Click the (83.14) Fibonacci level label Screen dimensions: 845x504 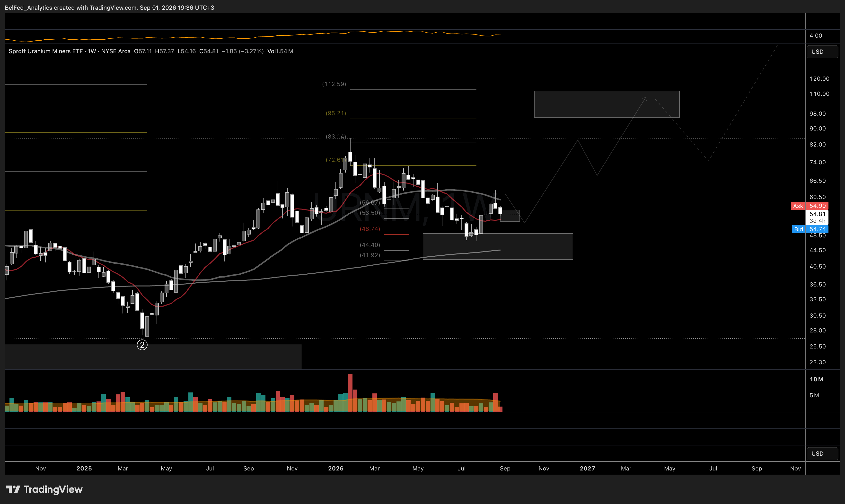(336, 137)
